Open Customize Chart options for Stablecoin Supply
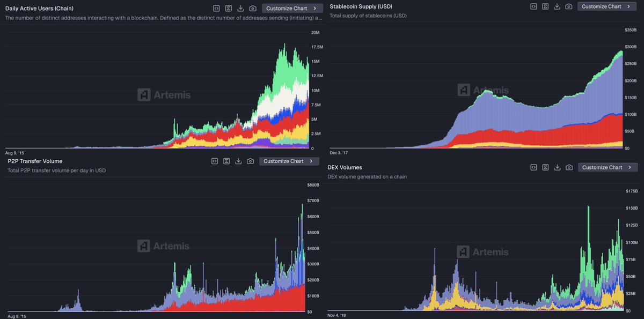Viewport: 644px width, 319px height. pyautogui.click(x=606, y=6)
